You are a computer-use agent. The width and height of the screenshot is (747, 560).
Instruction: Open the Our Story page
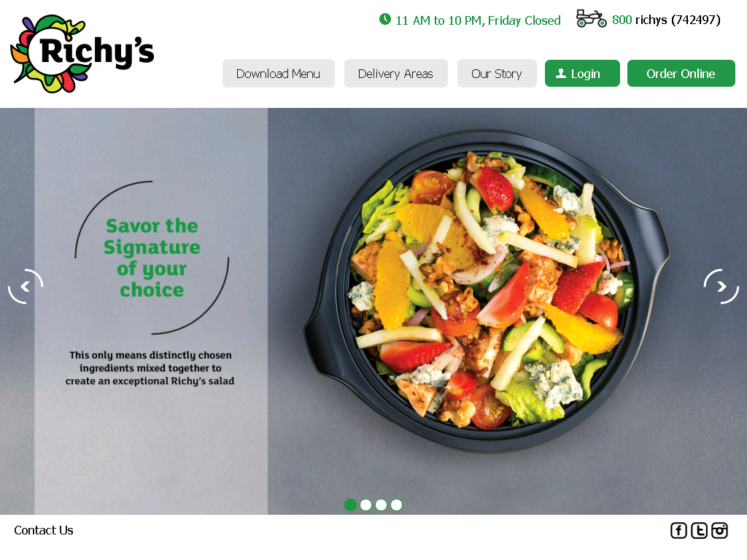[497, 74]
